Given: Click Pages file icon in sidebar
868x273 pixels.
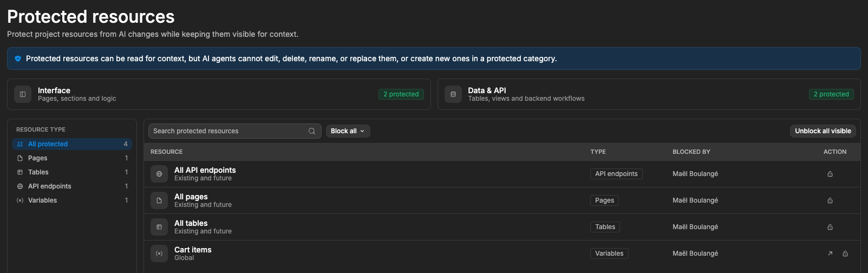Looking at the screenshot, I should [20, 158].
